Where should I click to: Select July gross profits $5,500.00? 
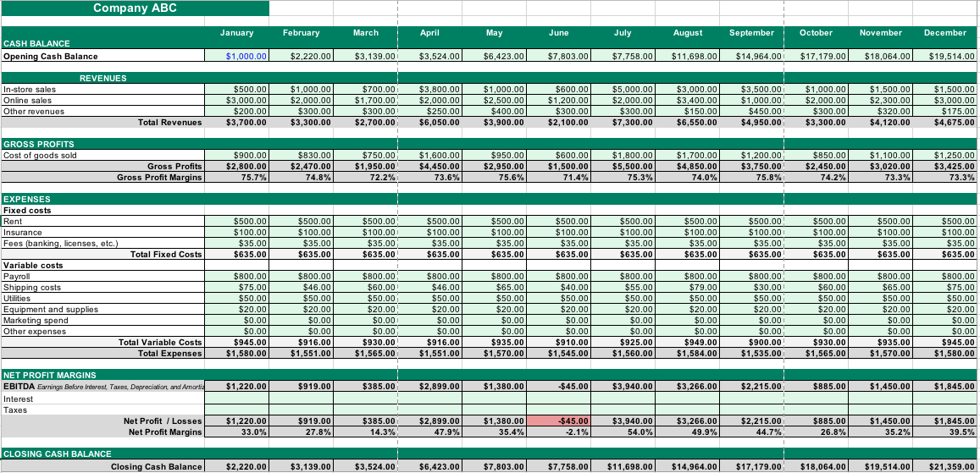pos(623,167)
